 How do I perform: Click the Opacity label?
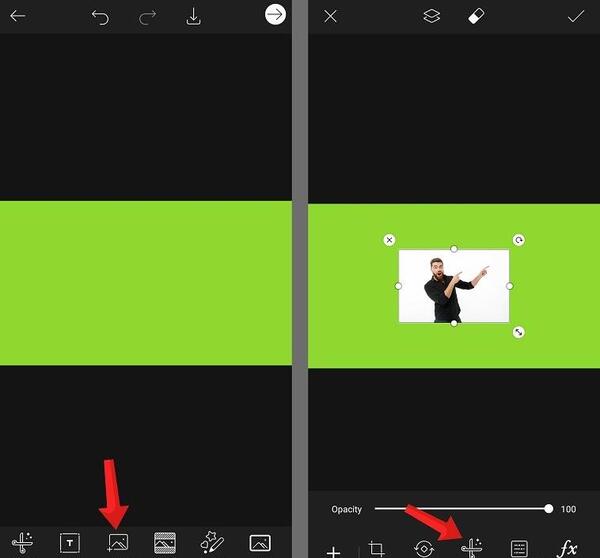pyautogui.click(x=346, y=509)
